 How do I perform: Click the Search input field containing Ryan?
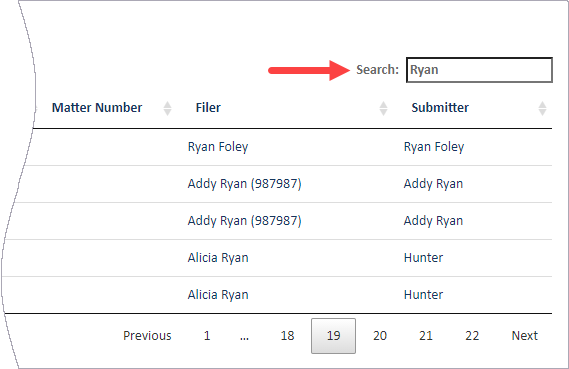click(479, 70)
